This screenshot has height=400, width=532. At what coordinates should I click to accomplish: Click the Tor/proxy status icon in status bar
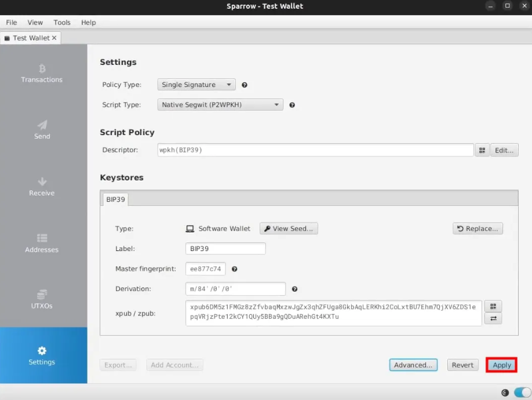point(505,392)
